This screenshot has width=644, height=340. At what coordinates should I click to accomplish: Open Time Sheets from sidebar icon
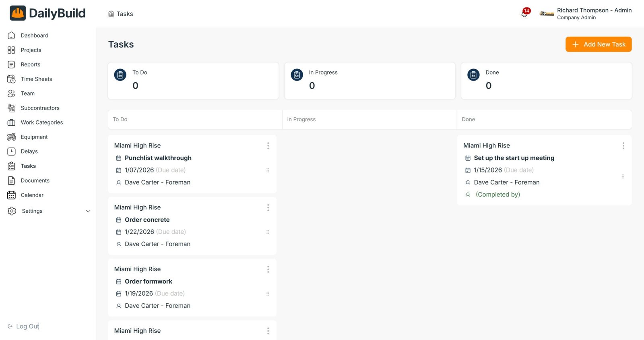pyautogui.click(x=11, y=79)
